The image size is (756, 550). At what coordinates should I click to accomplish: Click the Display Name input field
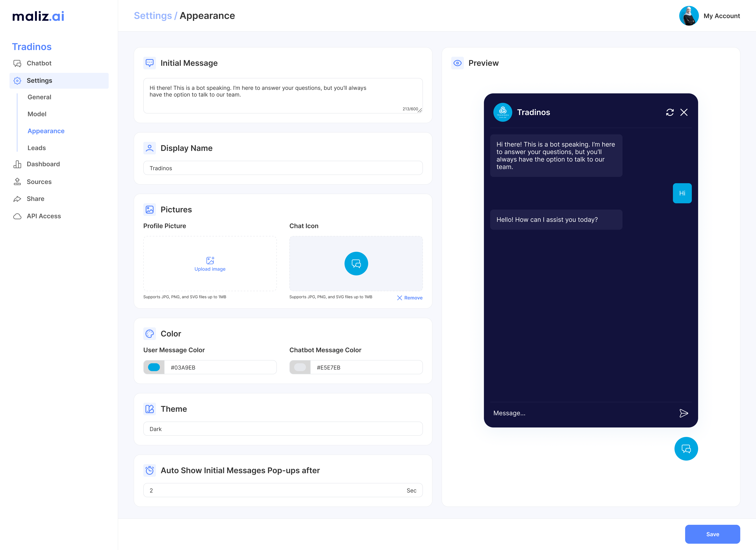coord(283,168)
